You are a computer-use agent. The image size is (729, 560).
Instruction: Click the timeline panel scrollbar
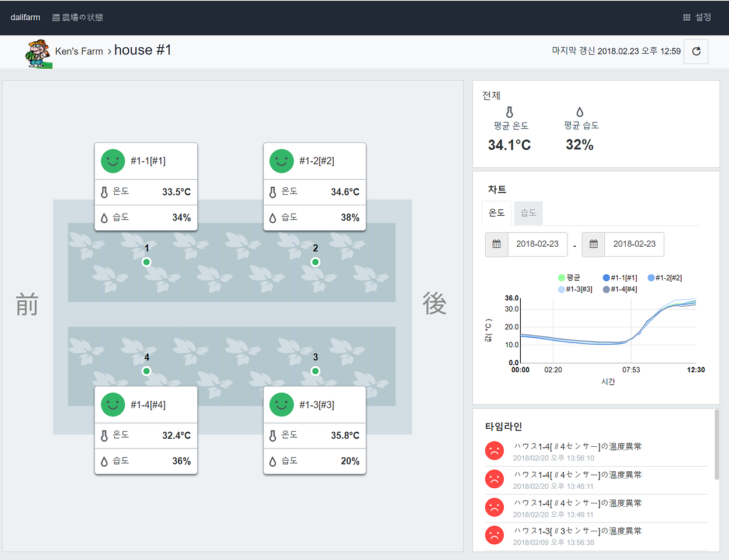[x=717, y=444]
